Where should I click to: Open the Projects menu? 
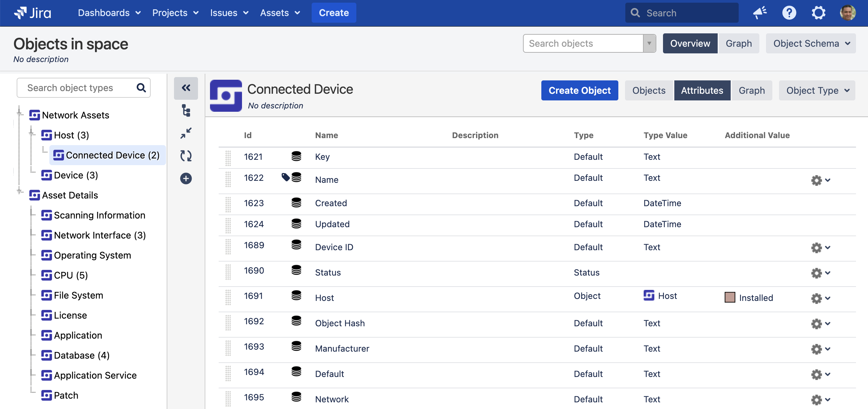175,13
